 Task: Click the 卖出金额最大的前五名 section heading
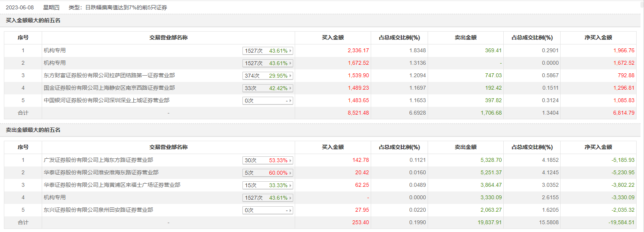tap(33, 130)
